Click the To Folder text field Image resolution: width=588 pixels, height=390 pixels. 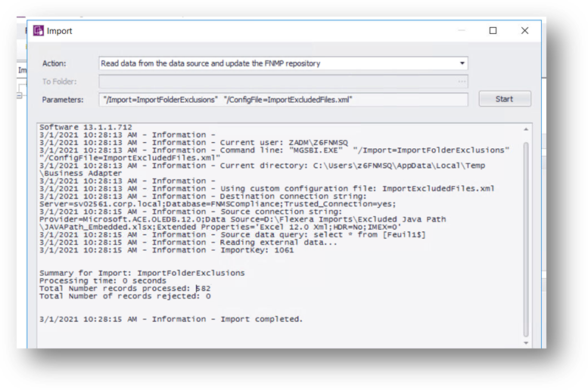click(x=278, y=82)
